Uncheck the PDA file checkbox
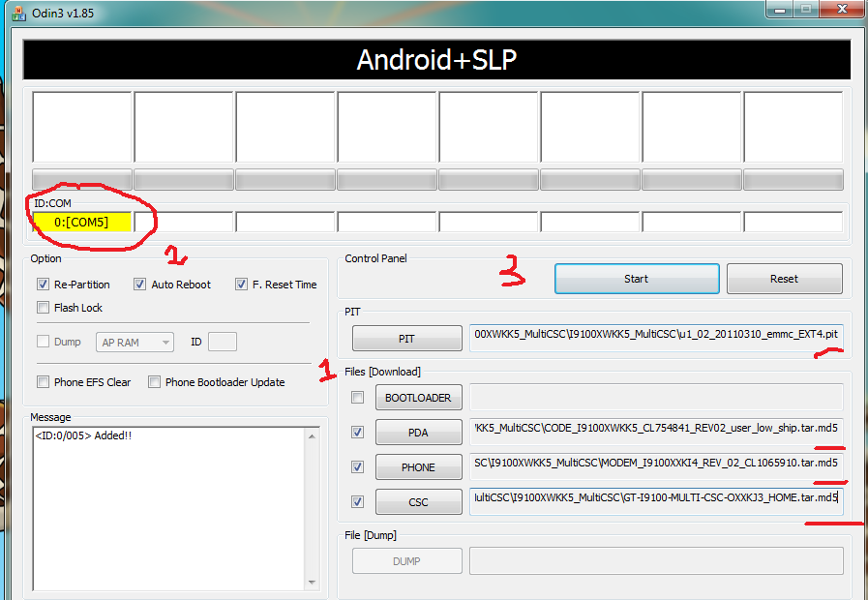The height and width of the screenshot is (600, 868). (358, 433)
